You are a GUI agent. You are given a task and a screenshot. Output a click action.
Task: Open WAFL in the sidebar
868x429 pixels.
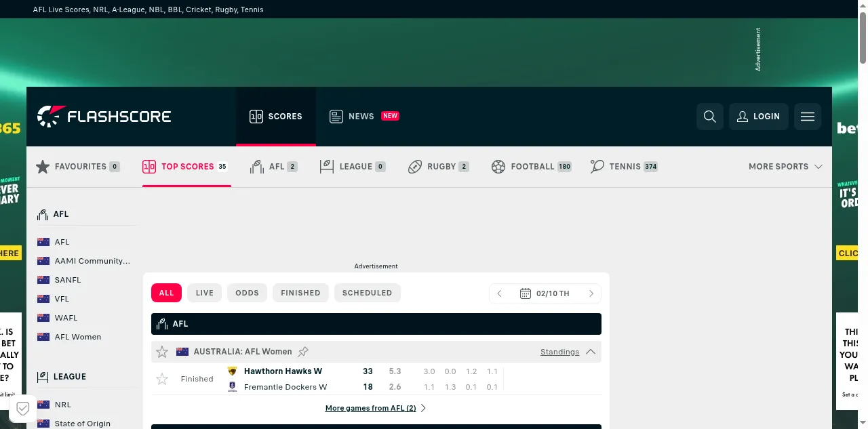coord(66,318)
